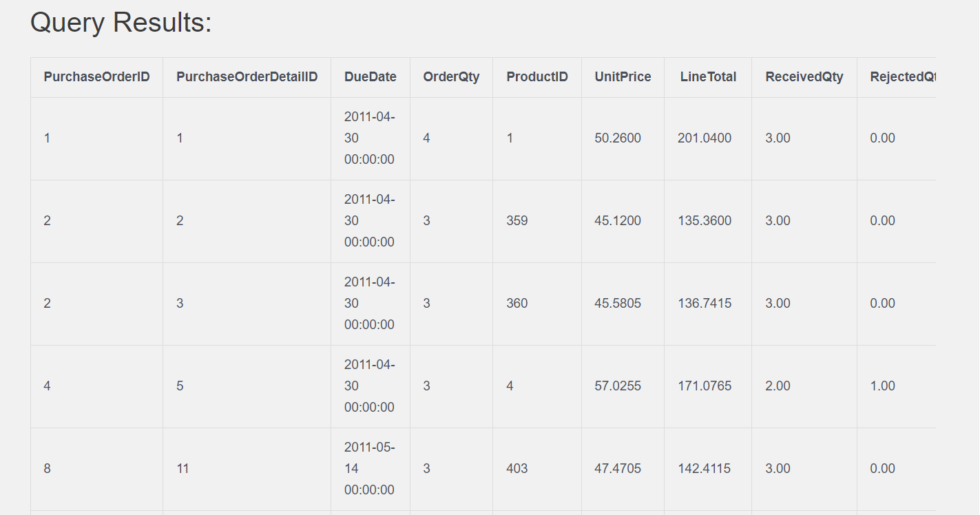The image size is (980, 515).
Task: Click the PurchaseOrderDetailID column header
Action: [247, 77]
